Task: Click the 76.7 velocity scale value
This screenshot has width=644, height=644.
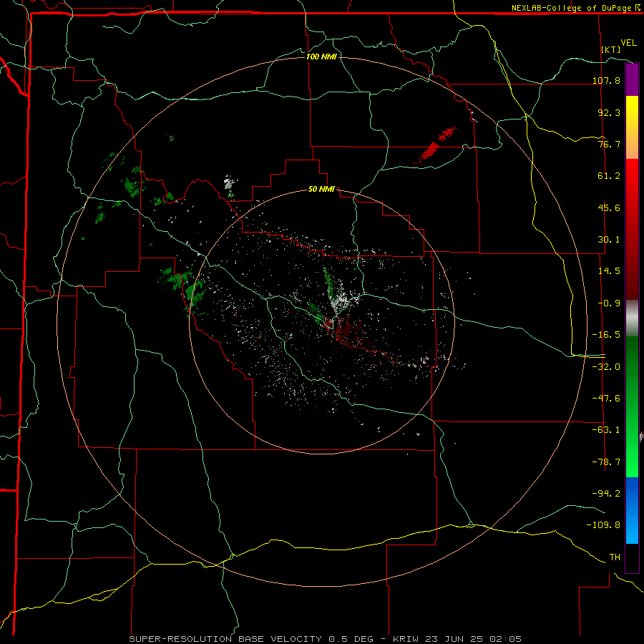Action: point(609,144)
